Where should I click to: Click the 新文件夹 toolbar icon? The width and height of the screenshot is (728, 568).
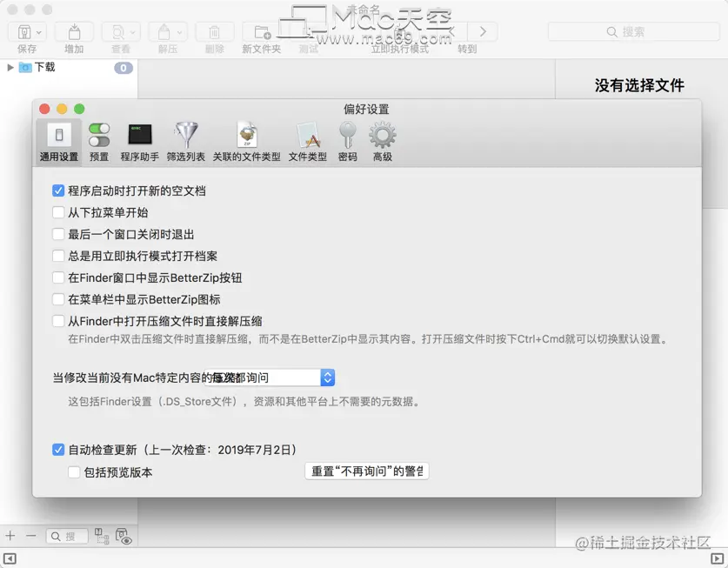click(x=262, y=32)
